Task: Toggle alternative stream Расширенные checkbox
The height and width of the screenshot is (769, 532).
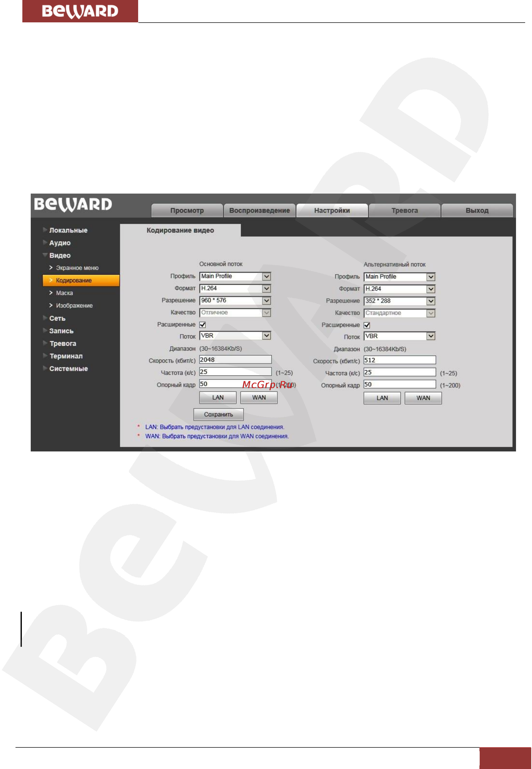Action: click(367, 325)
